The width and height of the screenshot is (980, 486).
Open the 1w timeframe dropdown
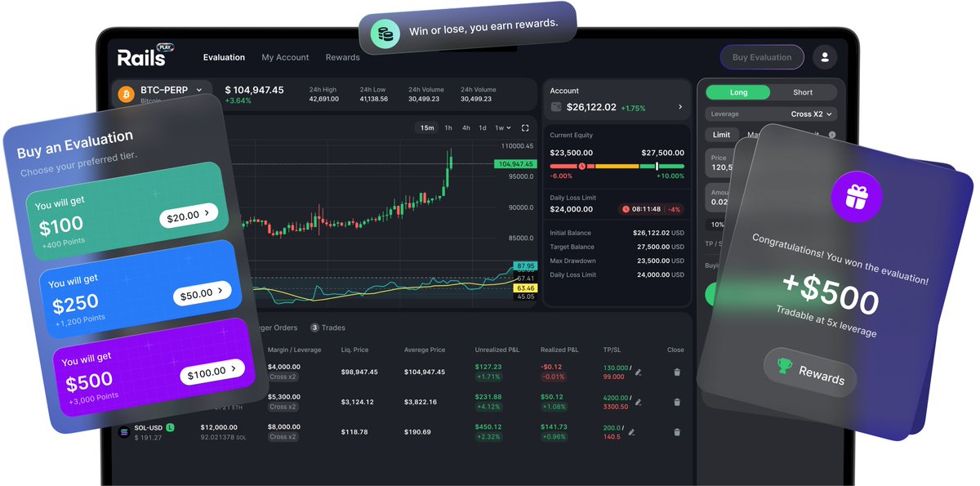tap(503, 127)
